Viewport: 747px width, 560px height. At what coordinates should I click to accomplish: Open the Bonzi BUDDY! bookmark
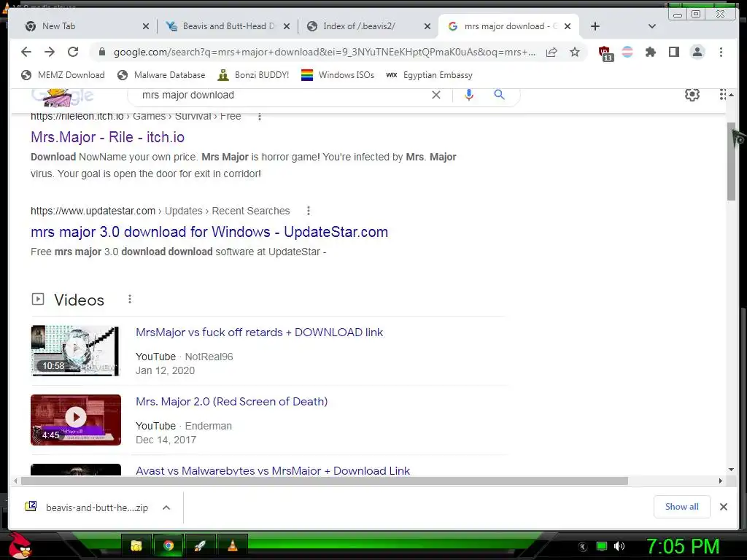tap(253, 75)
